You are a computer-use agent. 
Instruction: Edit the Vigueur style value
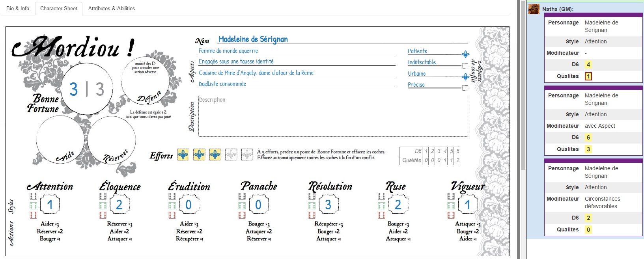point(468,205)
